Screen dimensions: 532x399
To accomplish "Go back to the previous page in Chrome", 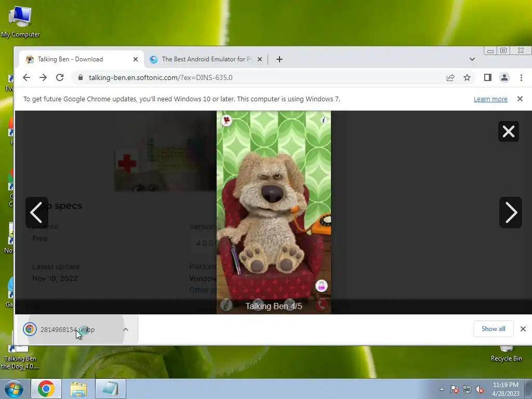I will click(26, 77).
